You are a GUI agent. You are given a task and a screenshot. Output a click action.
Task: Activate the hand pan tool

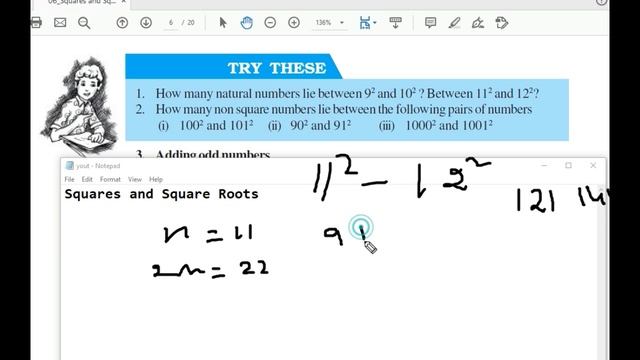[247, 23]
